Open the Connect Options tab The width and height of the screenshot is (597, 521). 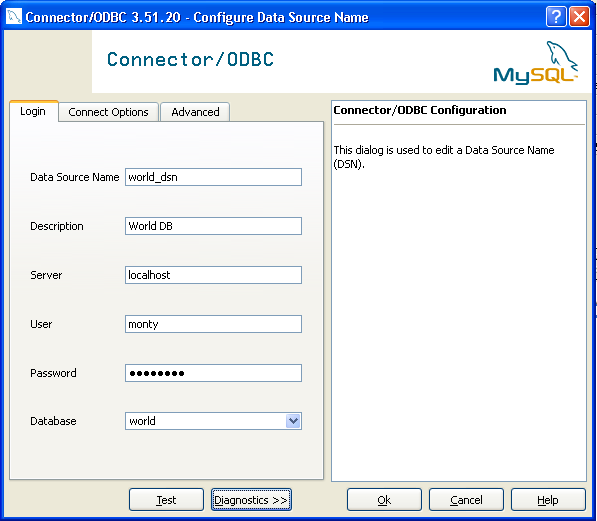point(108,112)
